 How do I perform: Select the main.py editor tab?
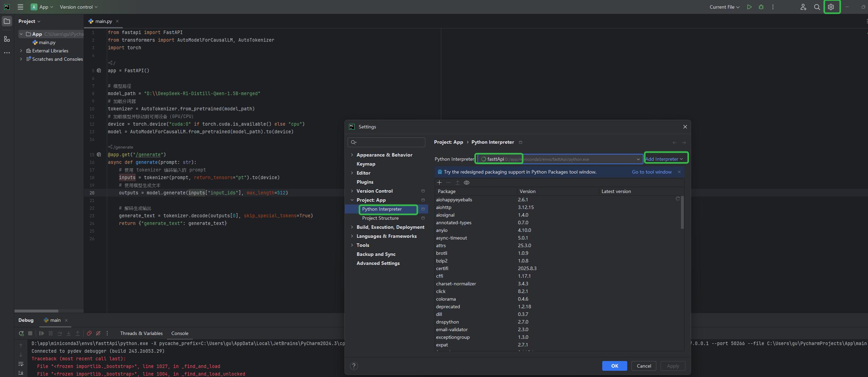click(x=104, y=21)
